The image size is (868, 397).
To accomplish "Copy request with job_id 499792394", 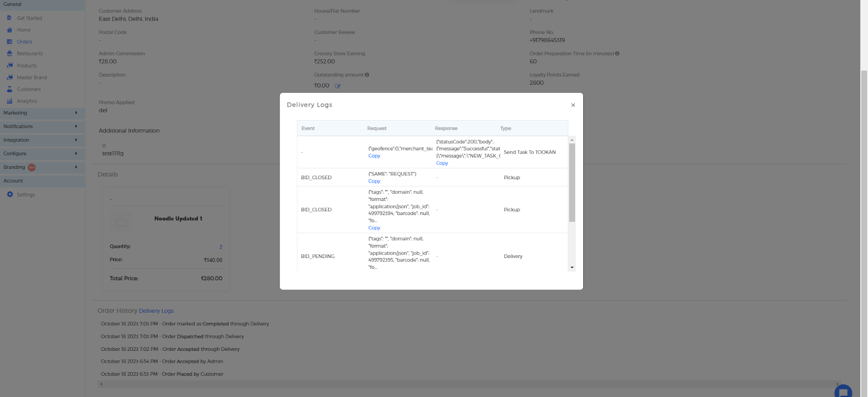I will tap(374, 228).
